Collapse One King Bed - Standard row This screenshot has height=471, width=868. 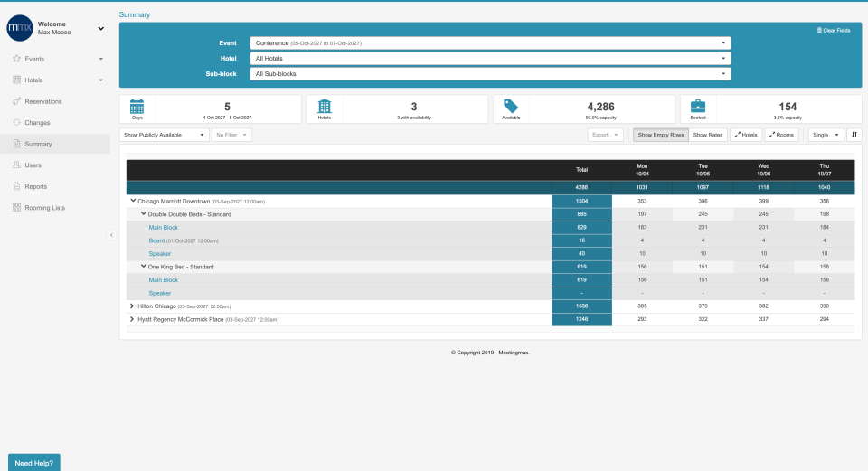tap(144, 266)
